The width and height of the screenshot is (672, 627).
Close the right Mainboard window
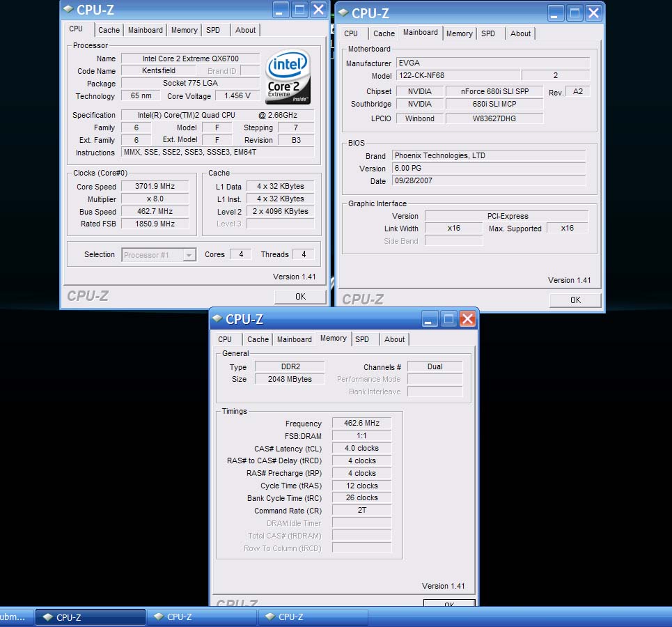(x=593, y=13)
